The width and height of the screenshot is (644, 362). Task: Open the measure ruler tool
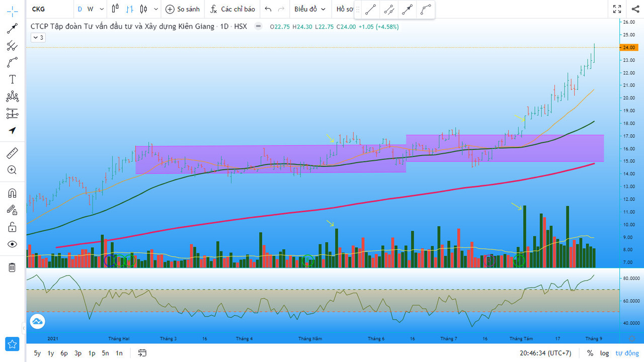tap(12, 153)
